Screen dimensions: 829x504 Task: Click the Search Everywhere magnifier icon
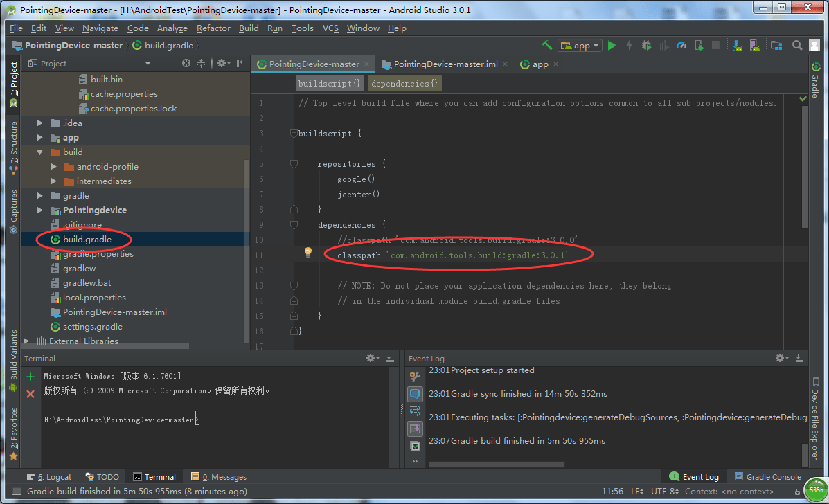(x=796, y=45)
